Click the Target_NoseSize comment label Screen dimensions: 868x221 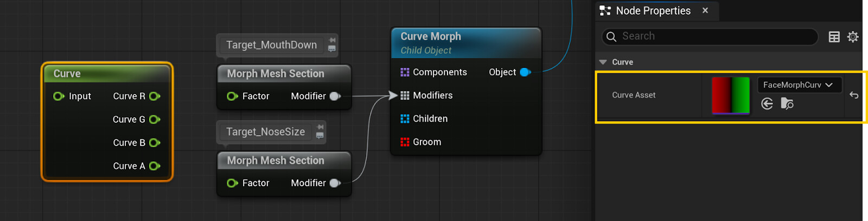click(x=265, y=131)
